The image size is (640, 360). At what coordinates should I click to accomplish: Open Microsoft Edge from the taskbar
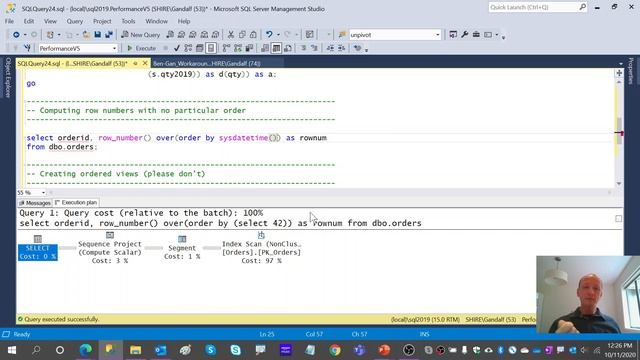(x=86, y=350)
